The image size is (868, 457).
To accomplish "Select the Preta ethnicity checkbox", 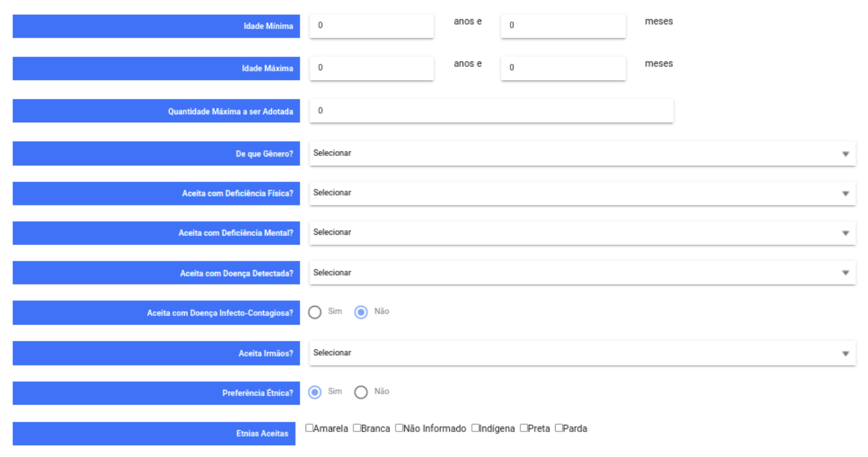I will point(523,428).
